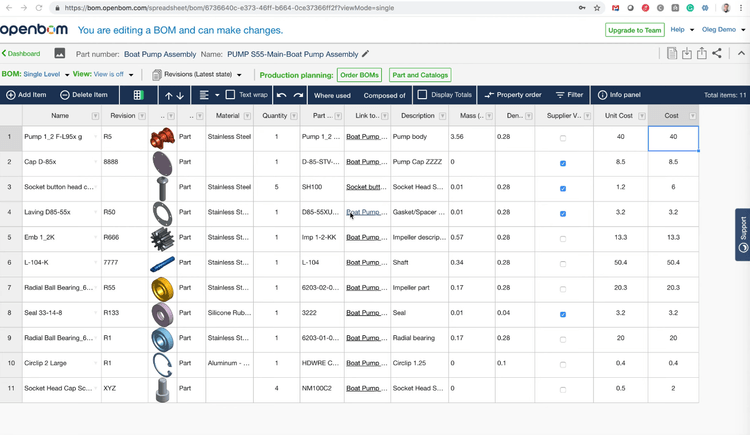Viewport: 750px width, 435px height.
Task: Open the Help dropdown menu
Action: (x=682, y=30)
